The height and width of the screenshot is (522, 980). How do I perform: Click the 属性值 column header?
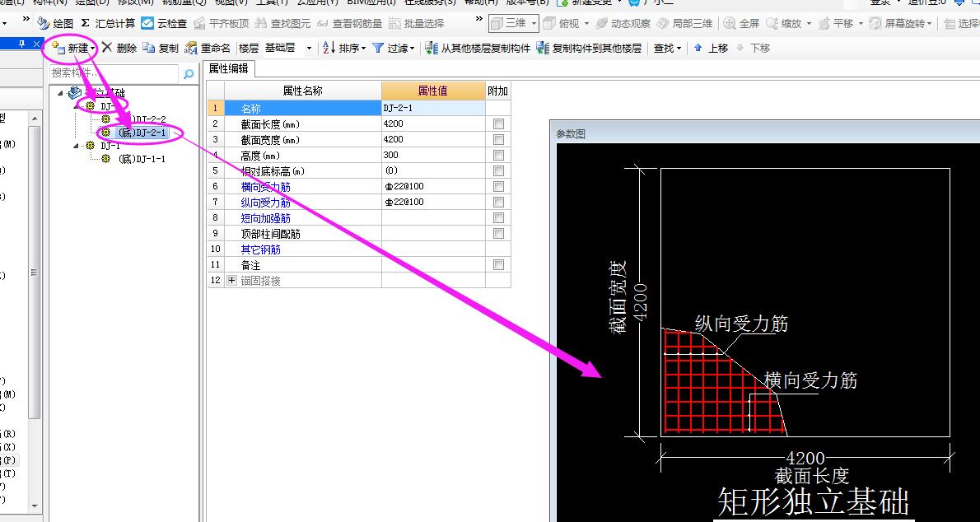(433, 91)
